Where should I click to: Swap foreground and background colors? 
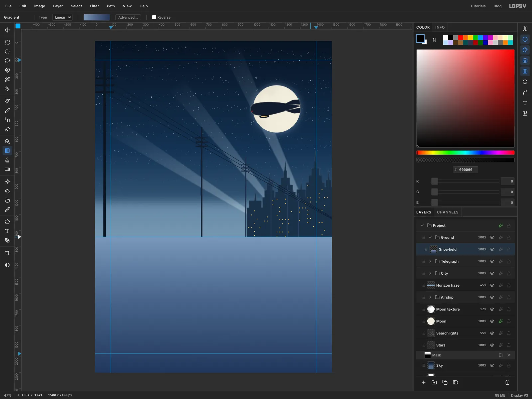click(x=434, y=40)
